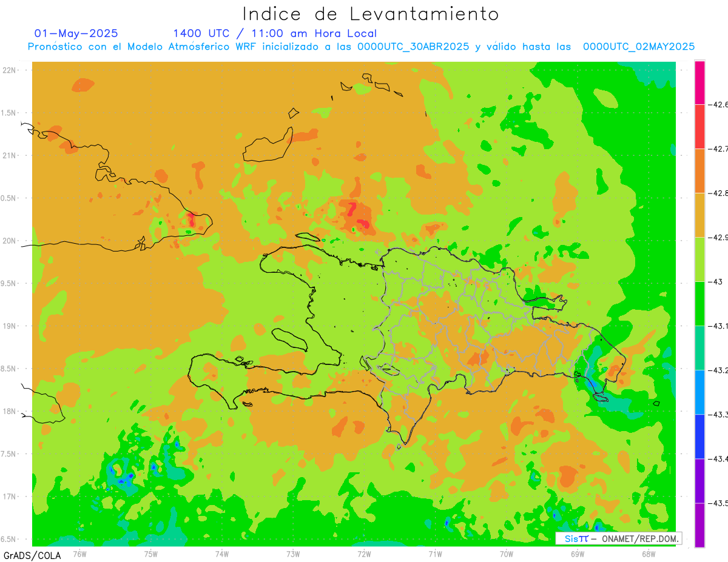Image resolution: width=728 pixels, height=562 pixels.
Task: Click the bright green swatch below -43
Action: 699,304
